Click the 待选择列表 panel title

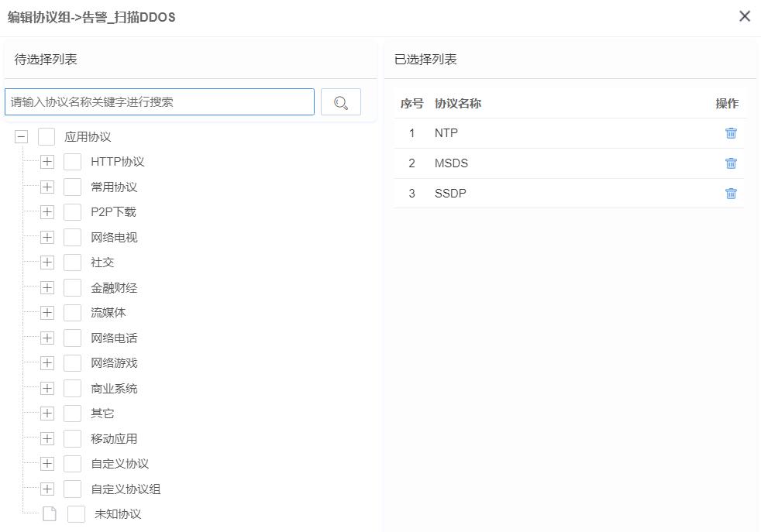click(x=46, y=59)
